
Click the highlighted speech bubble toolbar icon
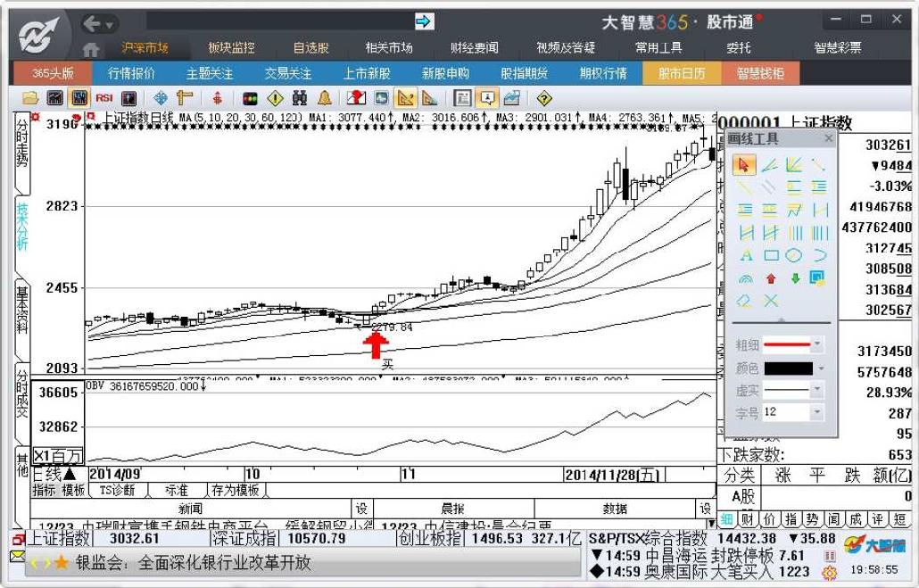coord(487,98)
